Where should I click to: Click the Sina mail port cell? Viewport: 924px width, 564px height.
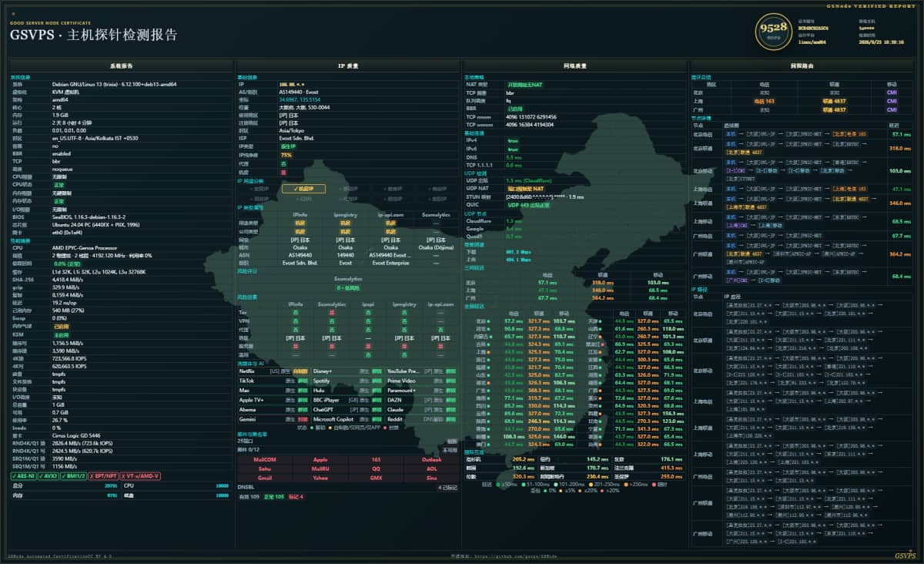tap(431, 478)
